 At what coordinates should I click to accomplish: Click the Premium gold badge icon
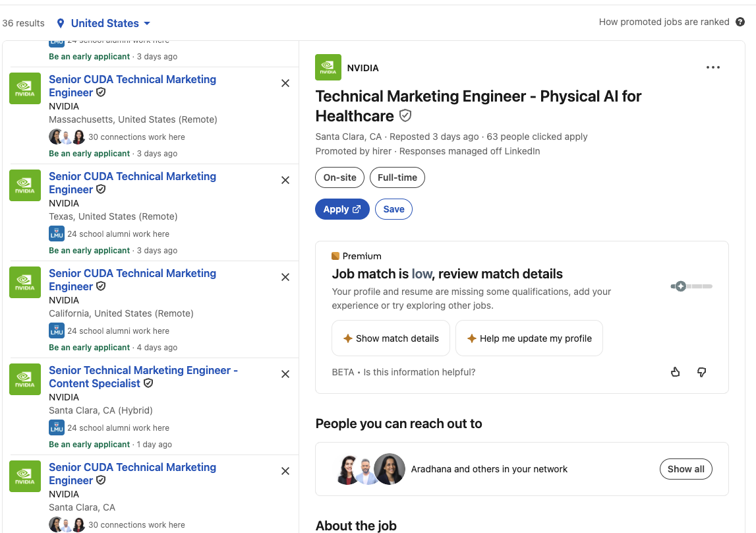click(x=335, y=256)
